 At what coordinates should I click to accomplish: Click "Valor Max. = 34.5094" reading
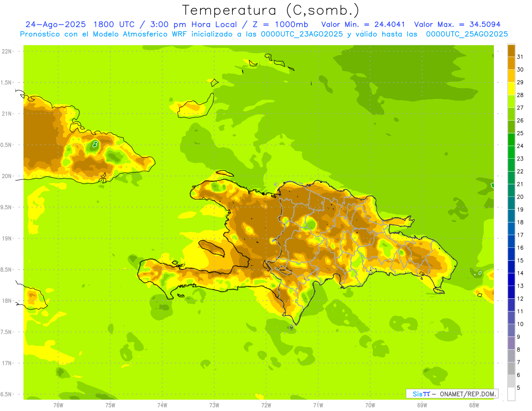coord(458,24)
